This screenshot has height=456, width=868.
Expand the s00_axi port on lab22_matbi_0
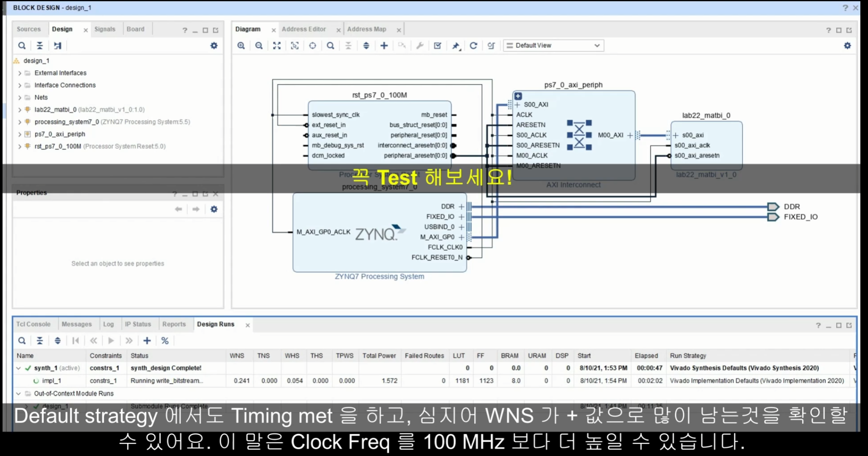click(676, 135)
